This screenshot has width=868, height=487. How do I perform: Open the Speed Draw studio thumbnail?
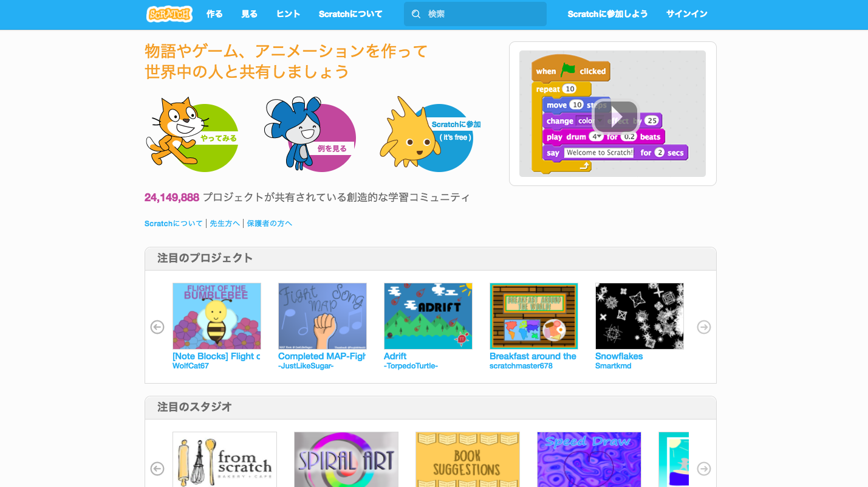[589, 460]
